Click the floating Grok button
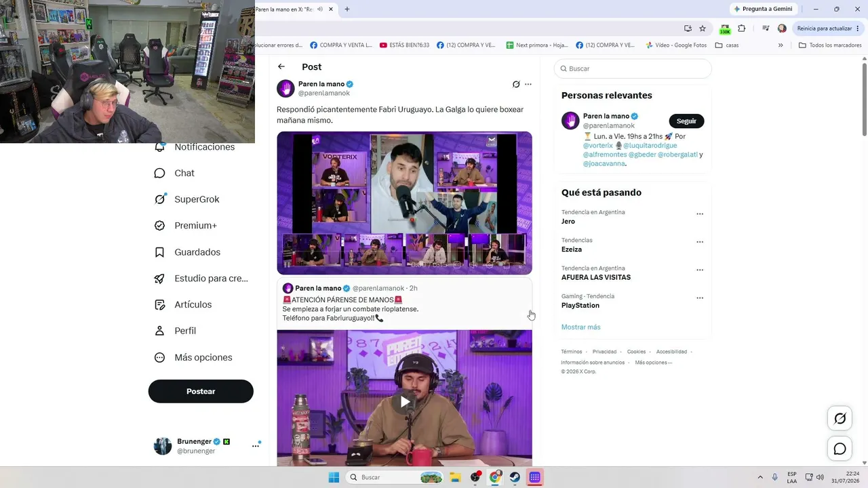Viewport: 868px width, 488px height. coord(840,418)
